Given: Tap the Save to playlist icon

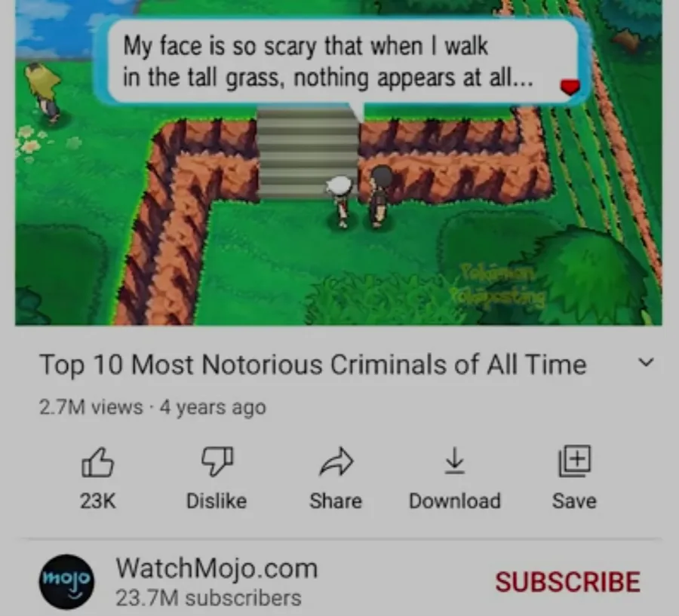Looking at the screenshot, I should tap(574, 461).
